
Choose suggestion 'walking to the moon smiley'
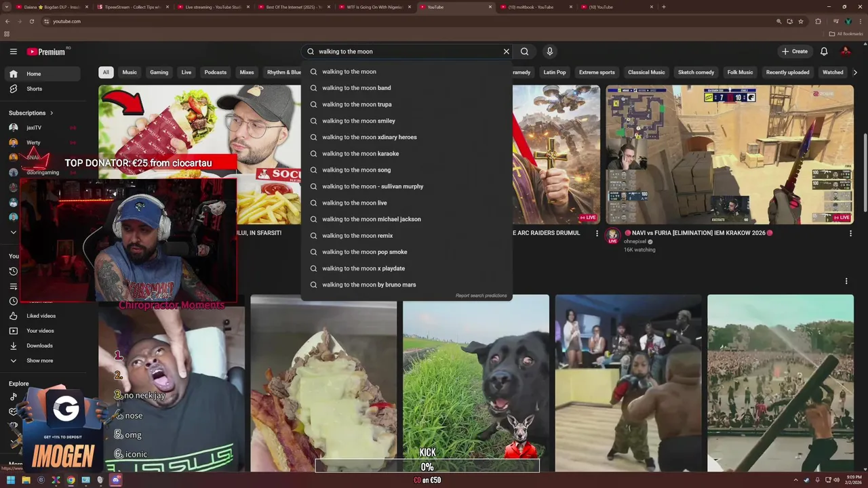(407, 121)
